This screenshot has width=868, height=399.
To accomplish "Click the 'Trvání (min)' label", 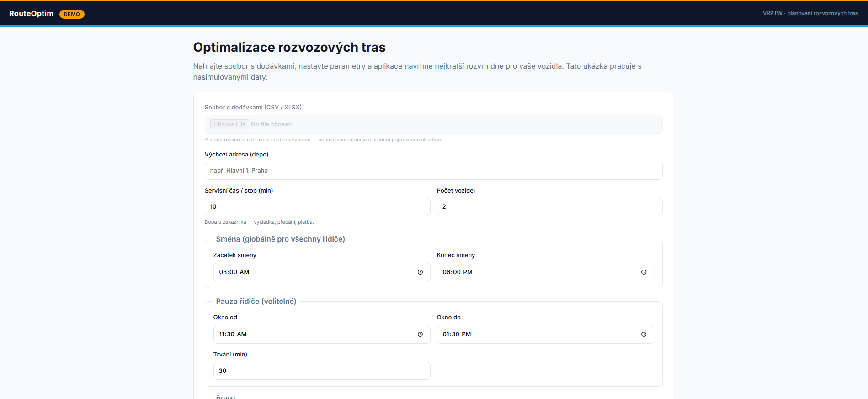I will [x=230, y=355].
